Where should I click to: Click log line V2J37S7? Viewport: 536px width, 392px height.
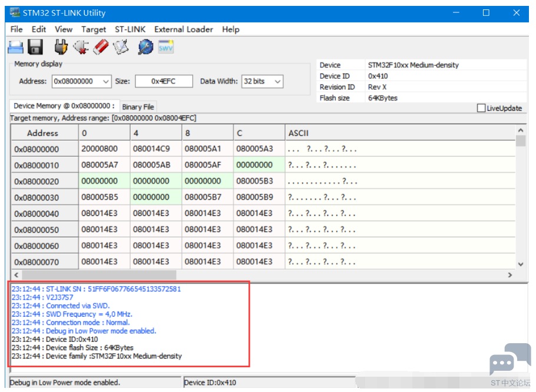[x=42, y=297]
